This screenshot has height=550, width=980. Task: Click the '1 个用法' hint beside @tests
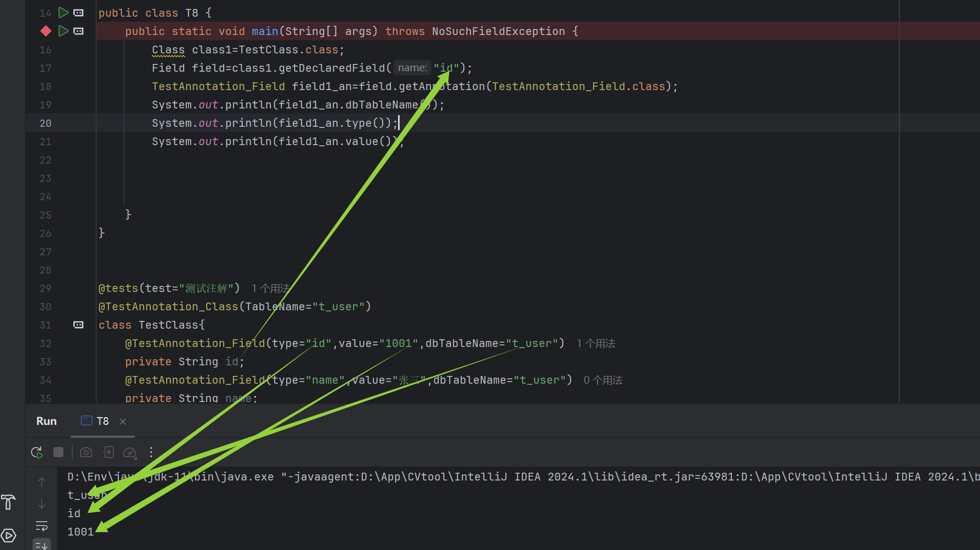(x=271, y=288)
